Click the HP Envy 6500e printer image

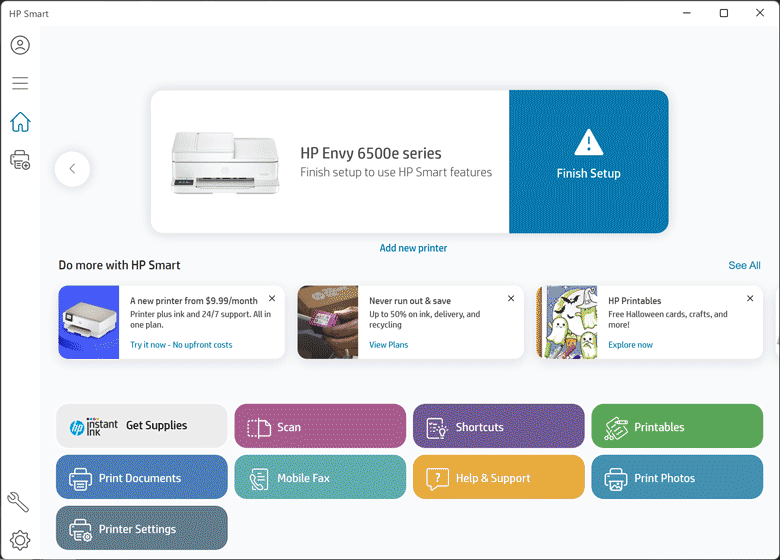pyautogui.click(x=225, y=163)
